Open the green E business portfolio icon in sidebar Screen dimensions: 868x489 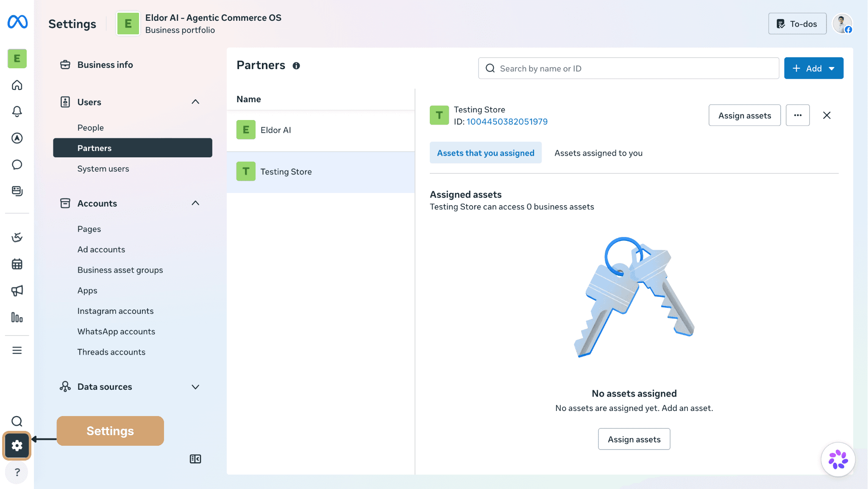coord(17,59)
